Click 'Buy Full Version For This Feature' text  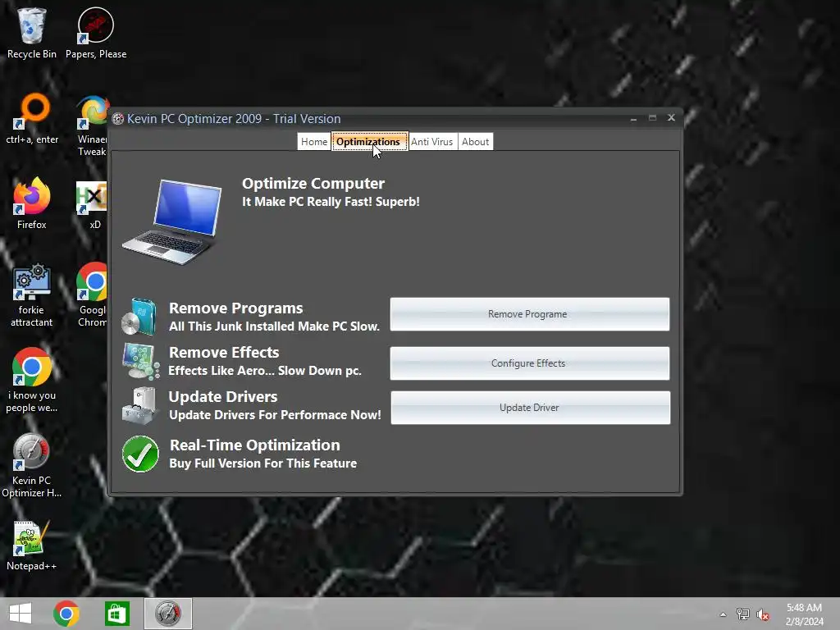tap(263, 463)
